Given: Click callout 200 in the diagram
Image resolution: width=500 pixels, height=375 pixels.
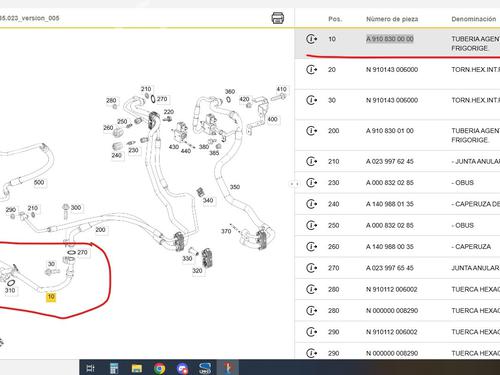Looking at the screenshot, I should pyautogui.click(x=100, y=230).
